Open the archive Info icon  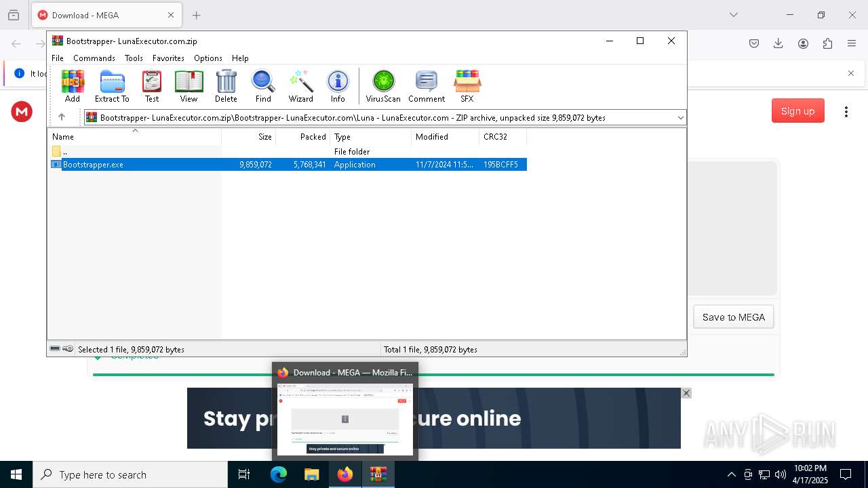coord(338,86)
